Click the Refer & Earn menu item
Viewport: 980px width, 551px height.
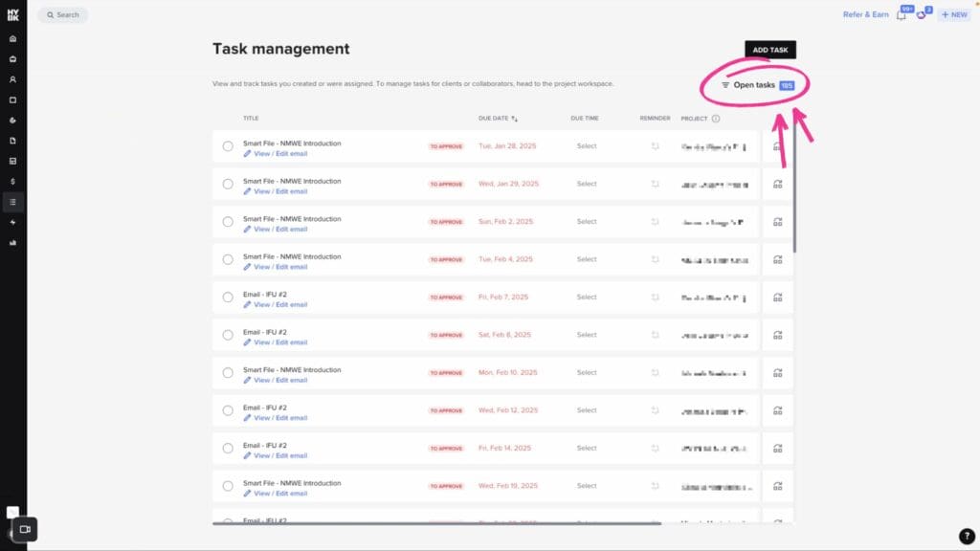point(863,14)
